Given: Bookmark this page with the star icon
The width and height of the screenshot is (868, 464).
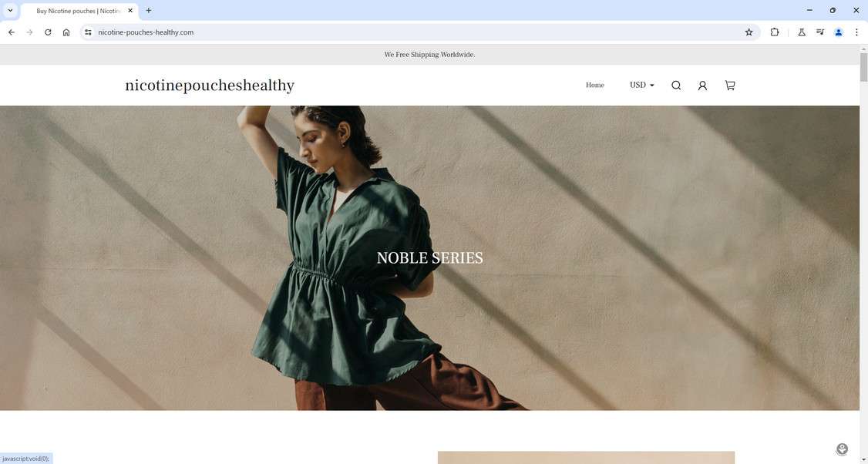Looking at the screenshot, I should click(749, 32).
